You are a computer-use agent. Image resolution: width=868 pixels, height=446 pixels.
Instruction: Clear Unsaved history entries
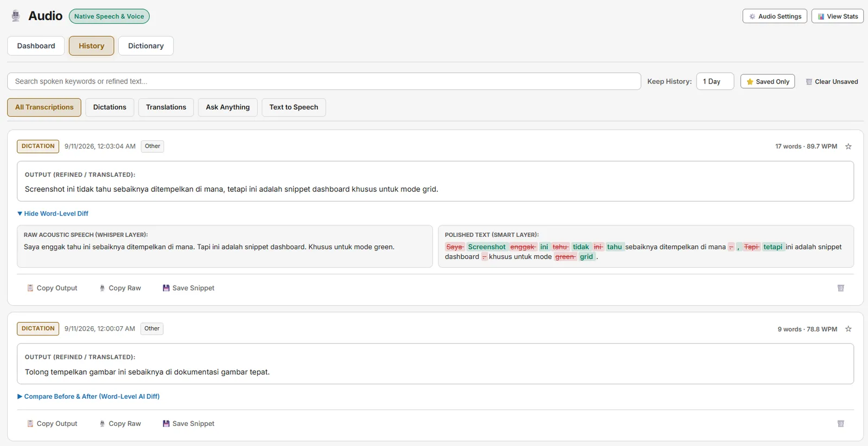pos(832,82)
